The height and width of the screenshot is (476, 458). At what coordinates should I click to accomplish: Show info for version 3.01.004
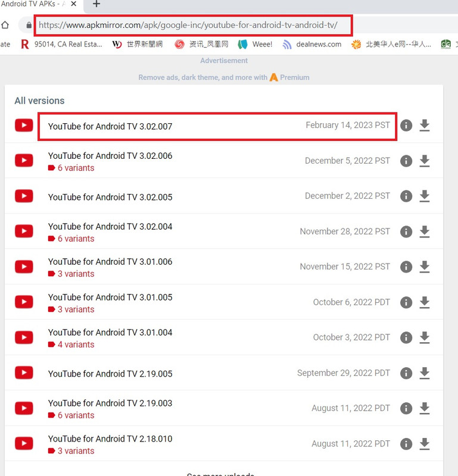[x=406, y=337]
